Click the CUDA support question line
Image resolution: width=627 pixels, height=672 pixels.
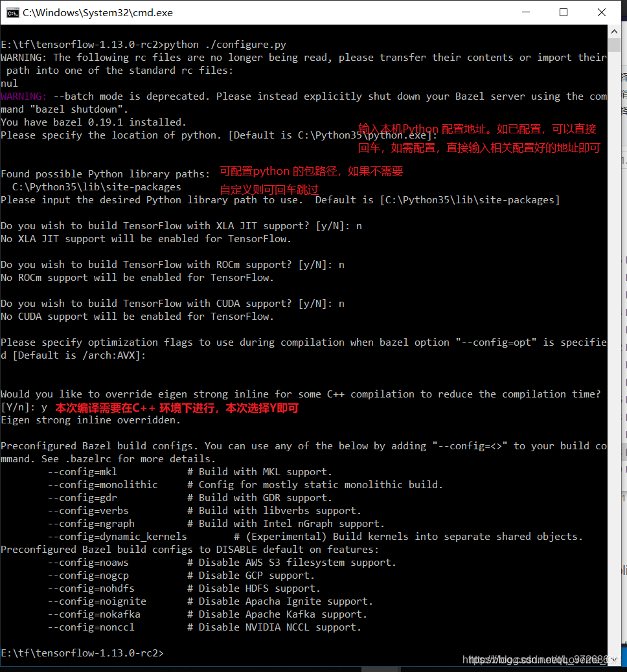[x=172, y=304]
